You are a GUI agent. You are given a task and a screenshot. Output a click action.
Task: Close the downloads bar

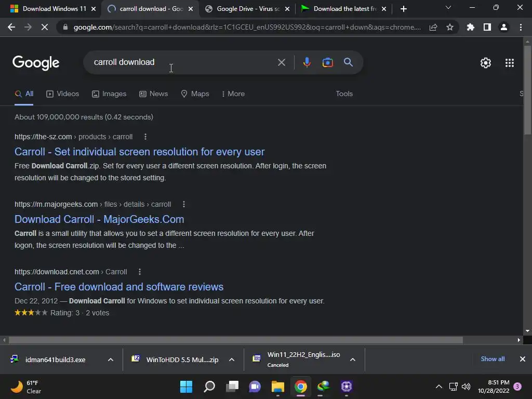tap(523, 359)
